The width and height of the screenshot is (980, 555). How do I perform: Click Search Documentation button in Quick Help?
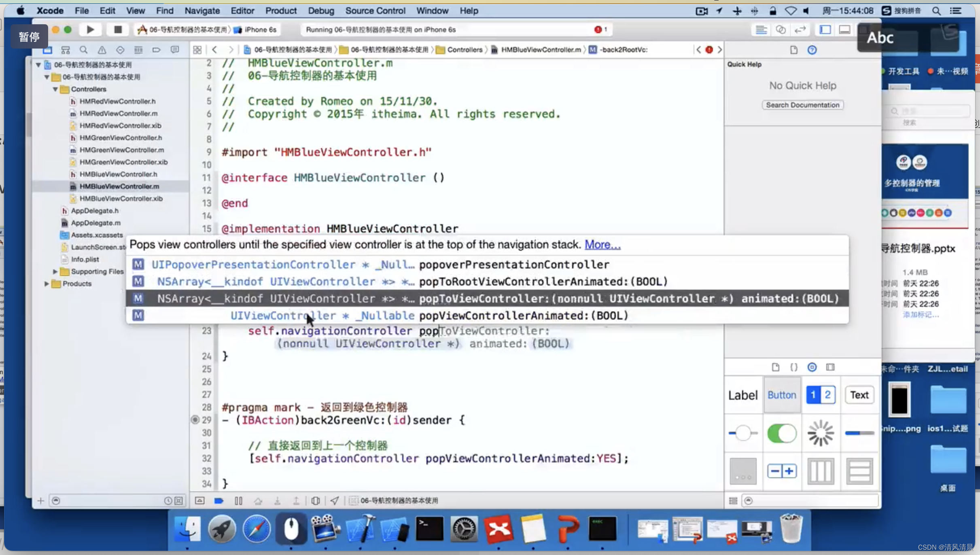click(x=802, y=104)
